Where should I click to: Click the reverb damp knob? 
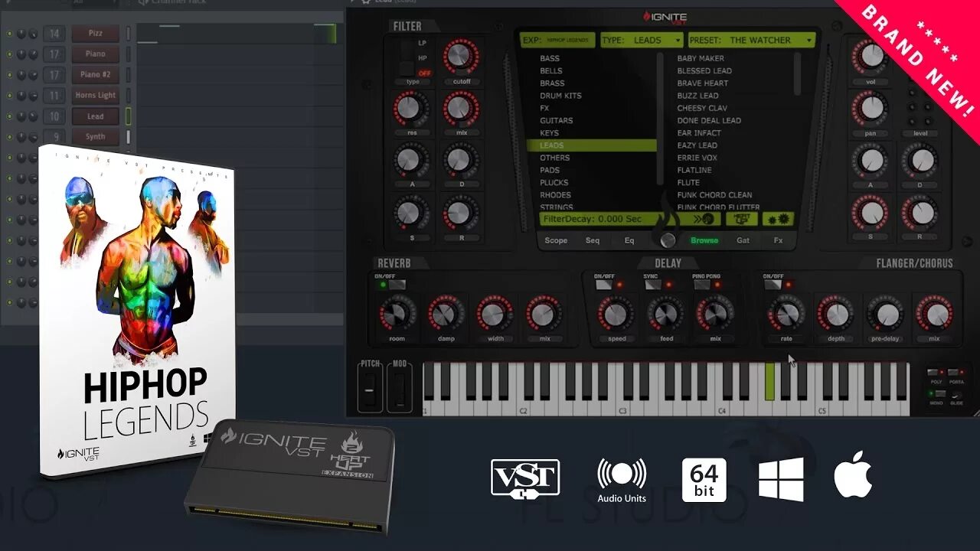pos(446,314)
